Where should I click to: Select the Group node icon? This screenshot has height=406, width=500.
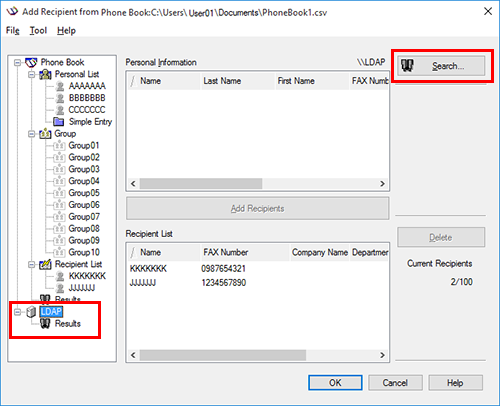pyautogui.click(x=45, y=134)
